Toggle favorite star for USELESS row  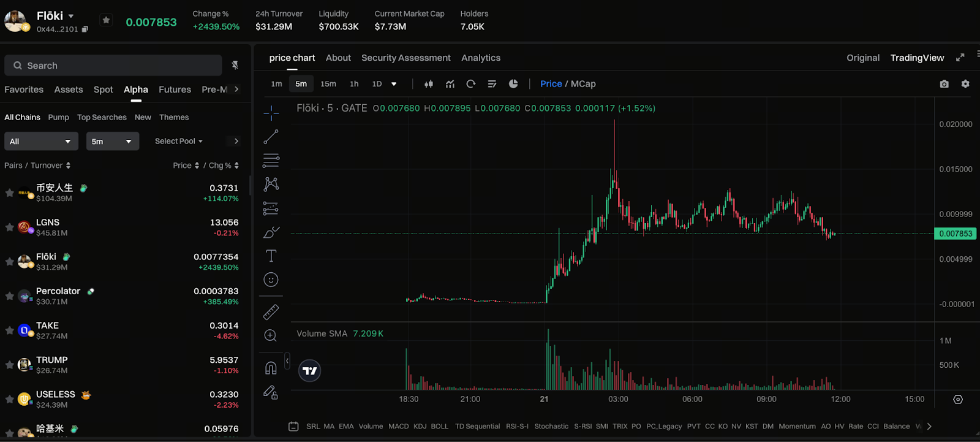coord(9,398)
